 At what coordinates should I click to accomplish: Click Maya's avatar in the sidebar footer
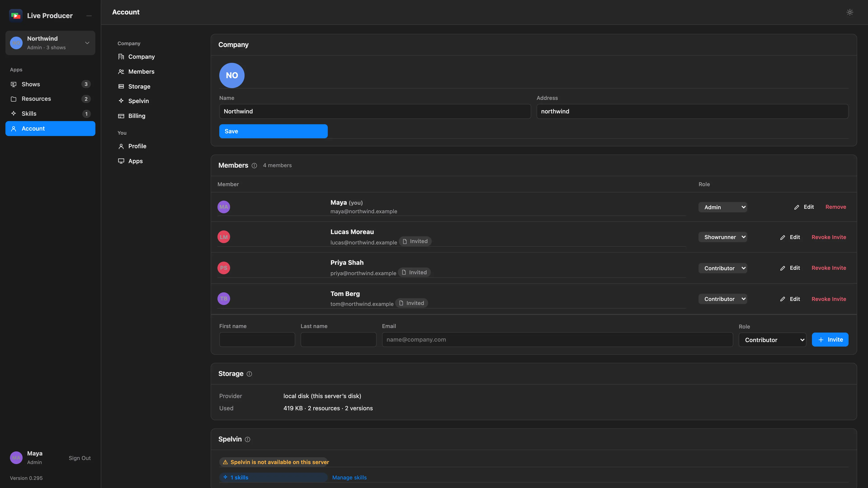tap(16, 458)
